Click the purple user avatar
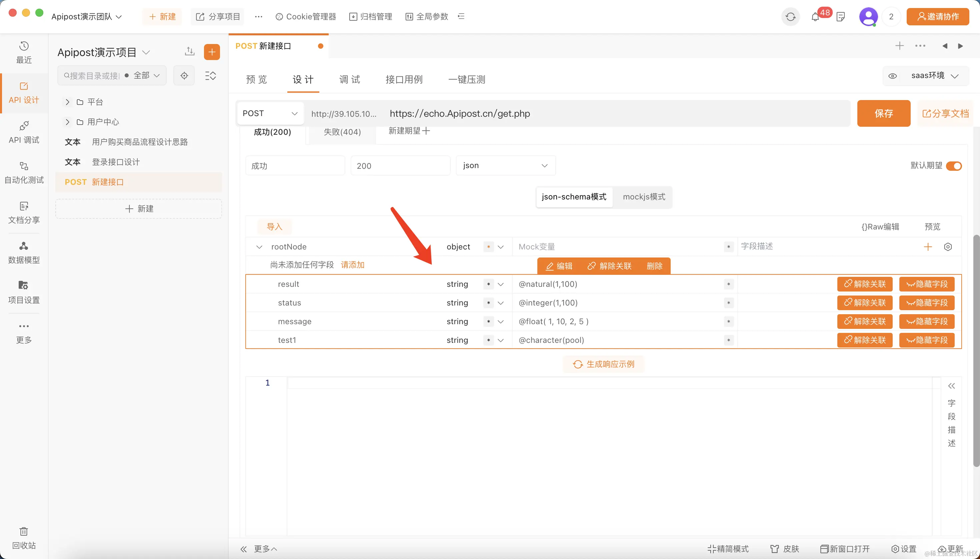The width and height of the screenshot is (980, 559). pyautogui.click(x=868, y=16)
